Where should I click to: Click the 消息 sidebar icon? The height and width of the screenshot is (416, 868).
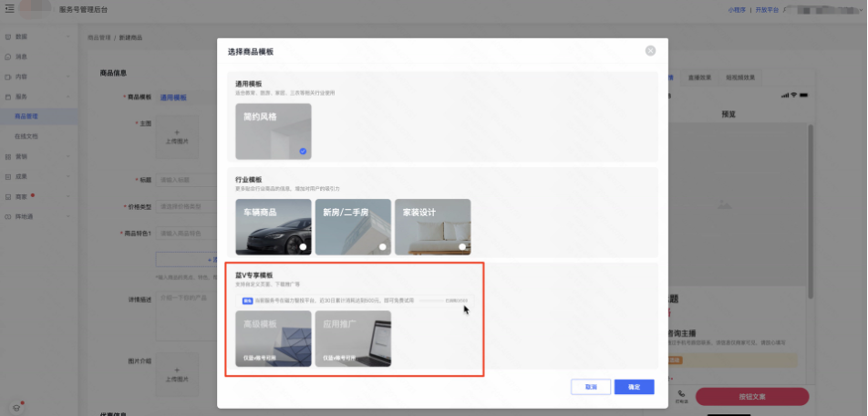pos(7,57)
